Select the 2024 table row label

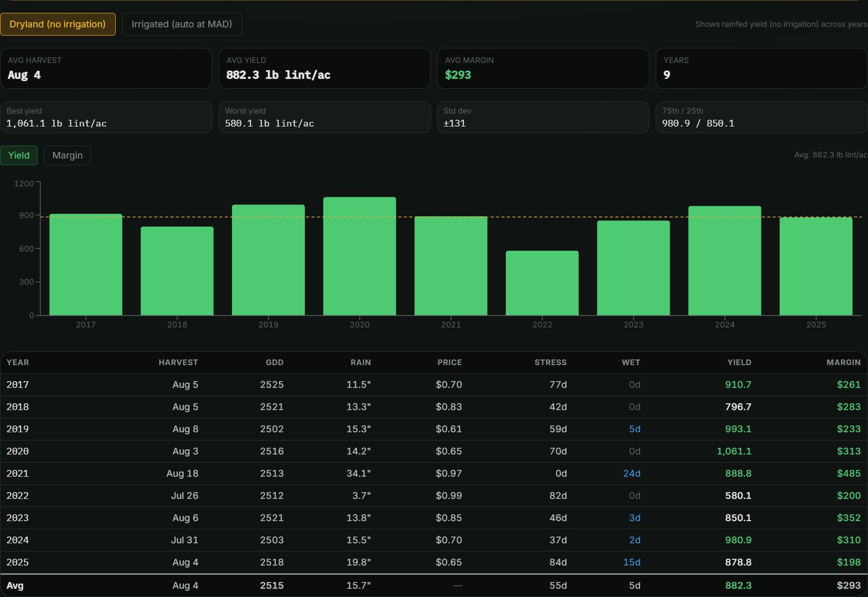pyautogui.click(x=18, y=540)
